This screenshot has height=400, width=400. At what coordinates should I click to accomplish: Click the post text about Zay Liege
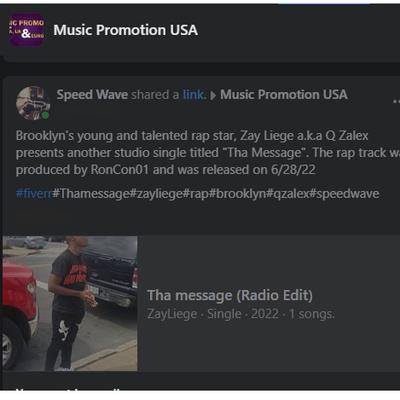(207, 153)
